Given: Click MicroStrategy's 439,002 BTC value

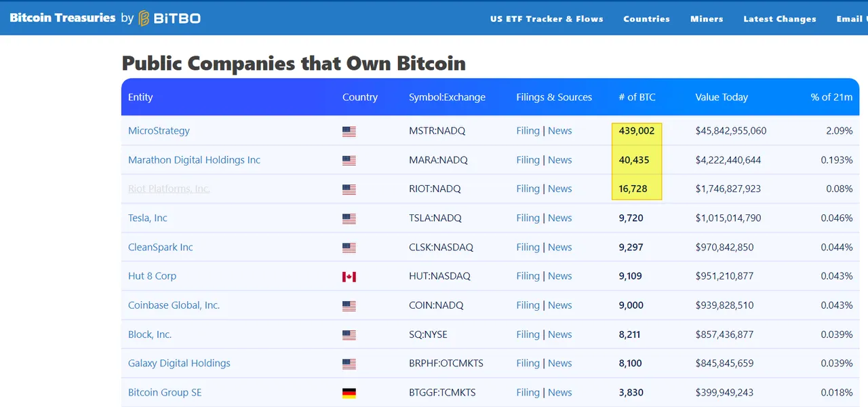Looking at the screenshot, I should pyautogui.click(x=637, y=131).
